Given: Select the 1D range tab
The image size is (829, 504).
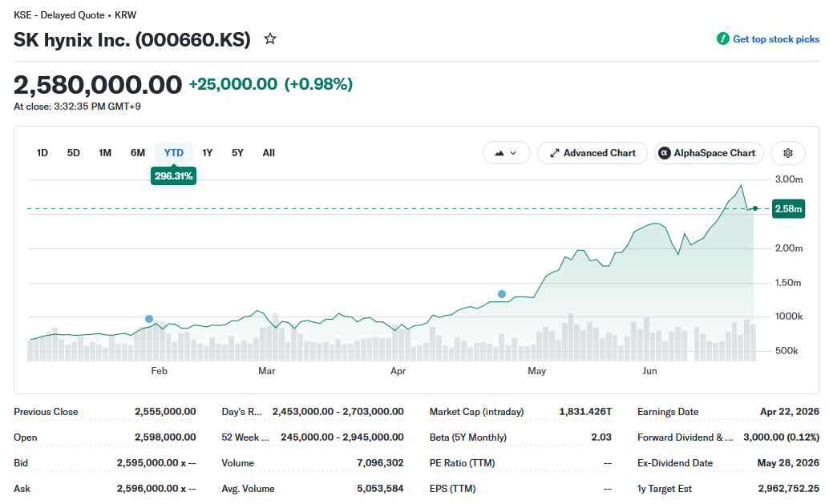Looking at the screenshot, I should [x=42, y=153].
